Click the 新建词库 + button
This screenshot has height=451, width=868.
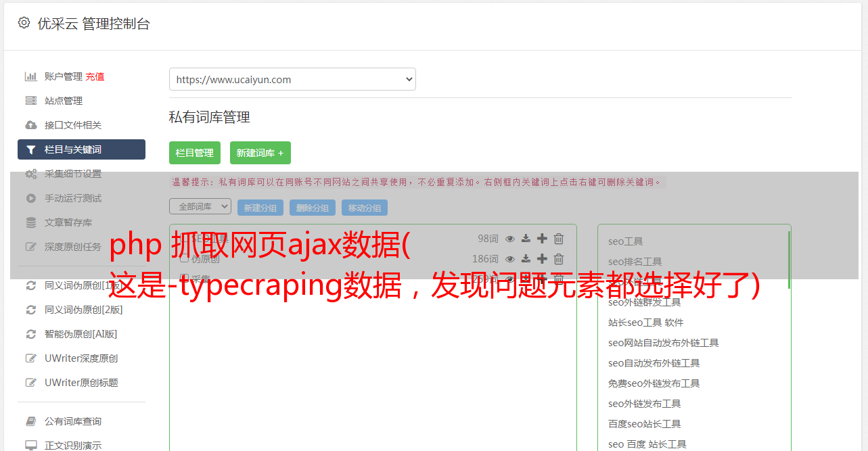(260, 153)
